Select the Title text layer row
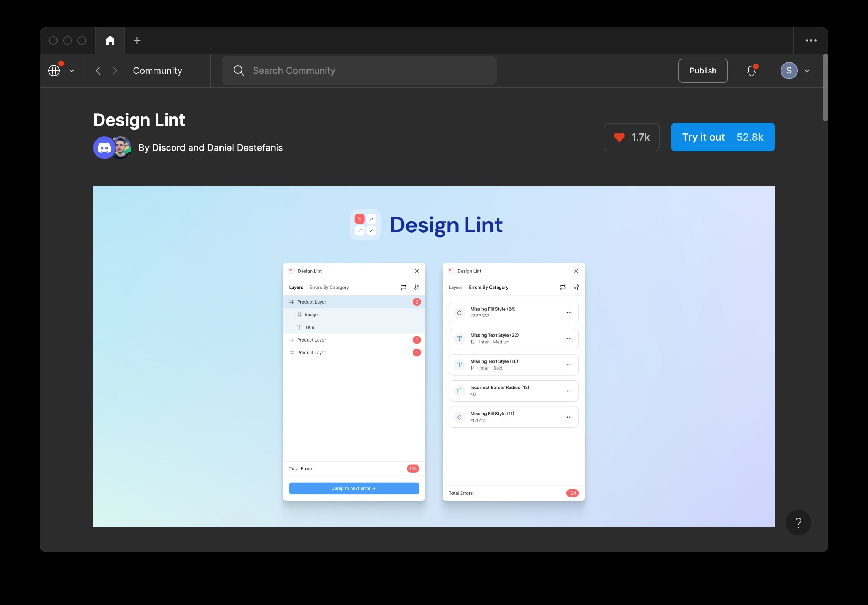The height and width of the screenshot is (605, 868). (x=354, y=327)
